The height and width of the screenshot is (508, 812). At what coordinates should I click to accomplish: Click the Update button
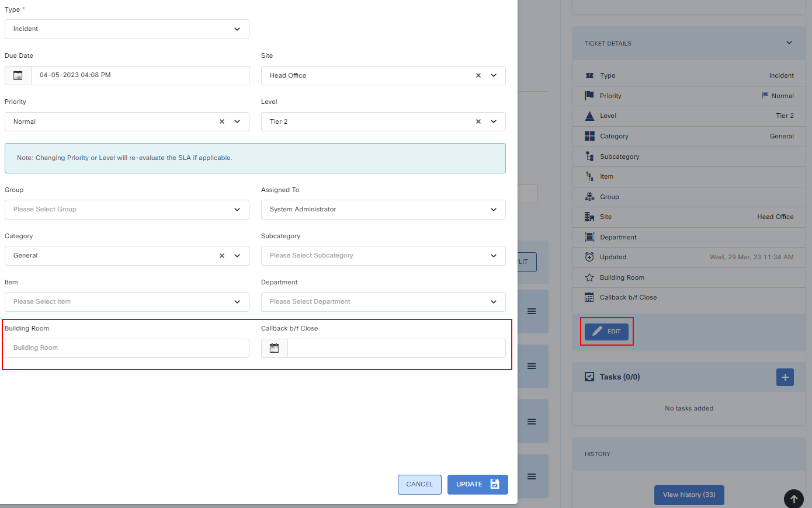(477, 484)
